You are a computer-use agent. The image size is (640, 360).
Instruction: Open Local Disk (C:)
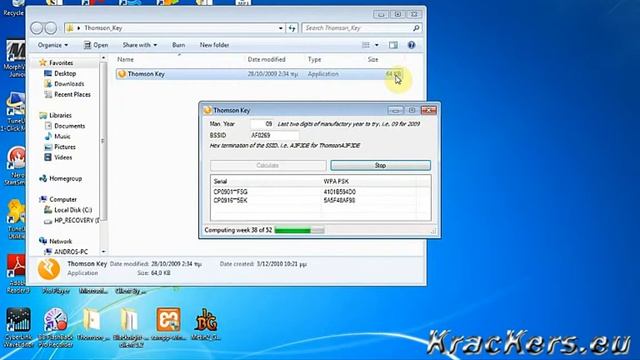pyautogui.click(x=73, y=210)
